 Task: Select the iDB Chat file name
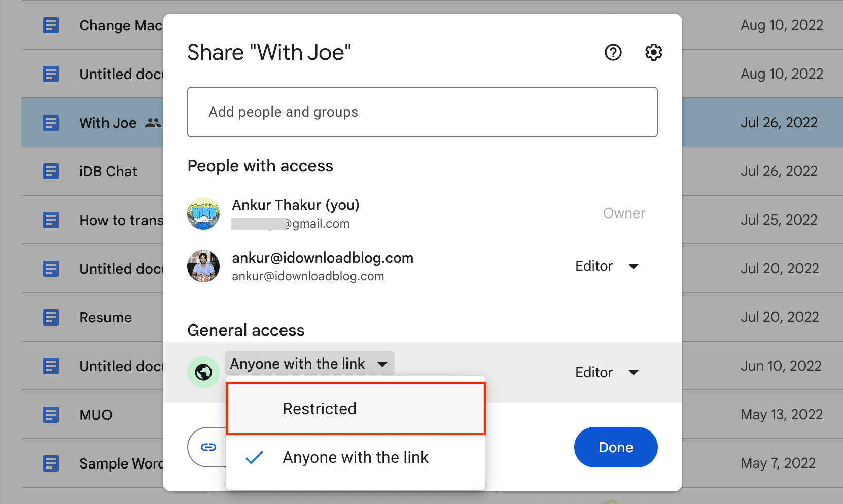[108, 171]
